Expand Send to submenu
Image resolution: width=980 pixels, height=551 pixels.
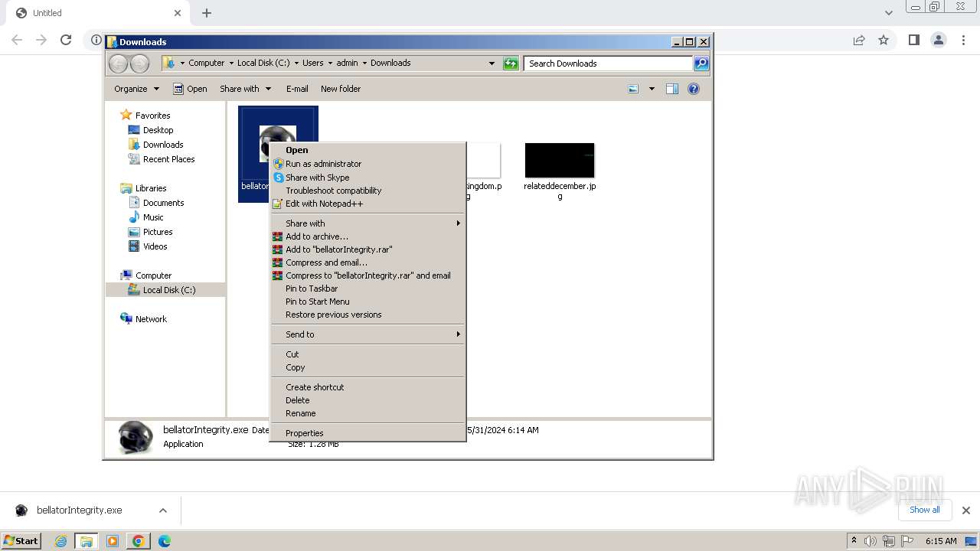pyautogui.click(x=367, y=334)
